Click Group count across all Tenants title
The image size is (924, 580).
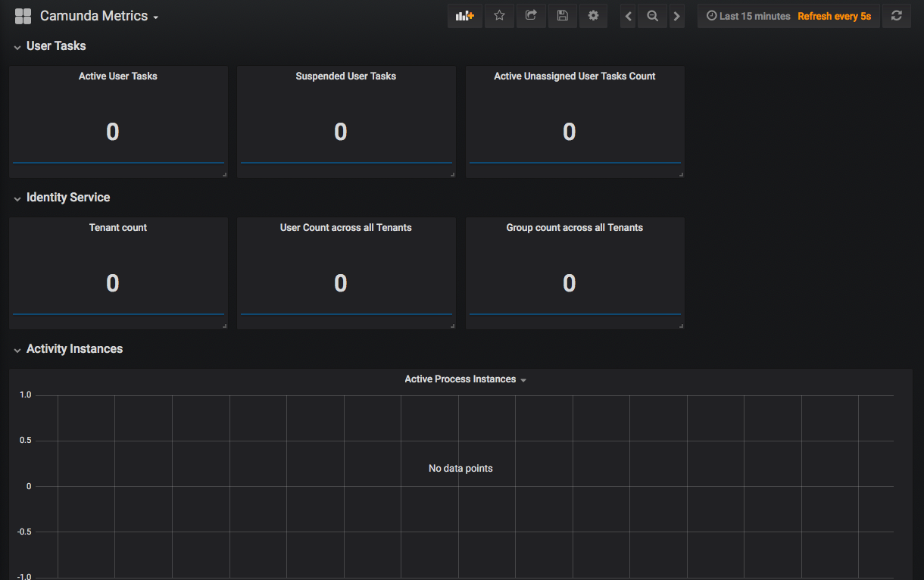[575, 227]
